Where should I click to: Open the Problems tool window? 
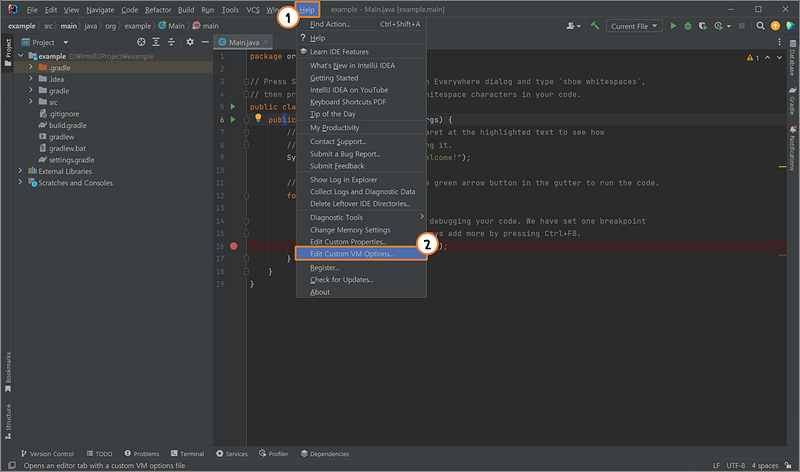[x=142, y=454]
